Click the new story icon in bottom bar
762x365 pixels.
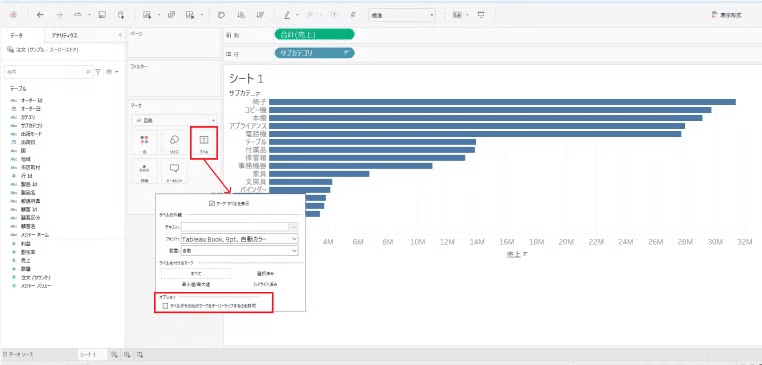coord(139,355)
